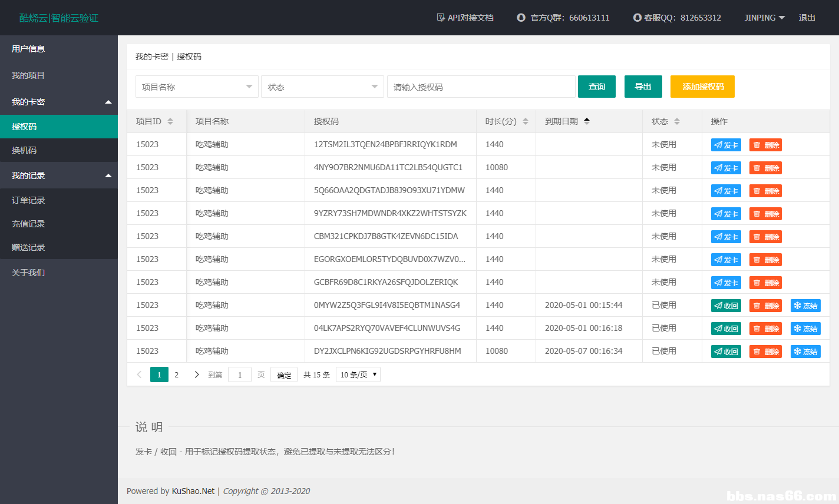Open 换机码 in the sidebar
The height and width of the screenshot is (504, 839).
point(24,150)
